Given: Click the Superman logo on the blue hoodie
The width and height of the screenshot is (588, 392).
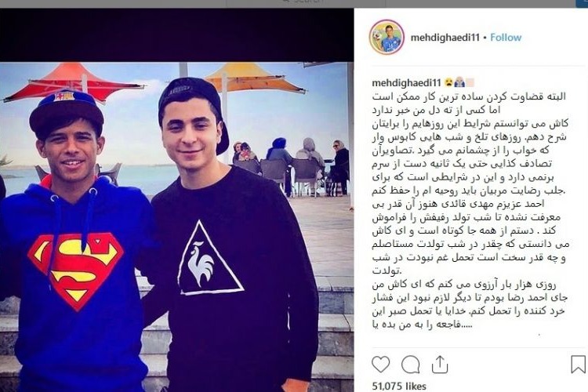Looking at the screenshot, I should [x=75, y=270].
